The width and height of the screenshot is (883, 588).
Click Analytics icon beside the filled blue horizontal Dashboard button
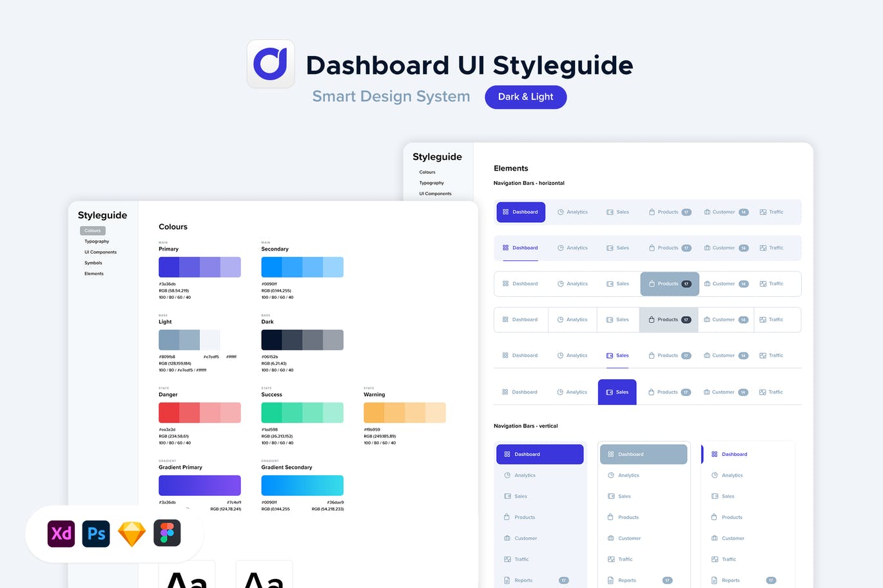(x=561, y=212)
